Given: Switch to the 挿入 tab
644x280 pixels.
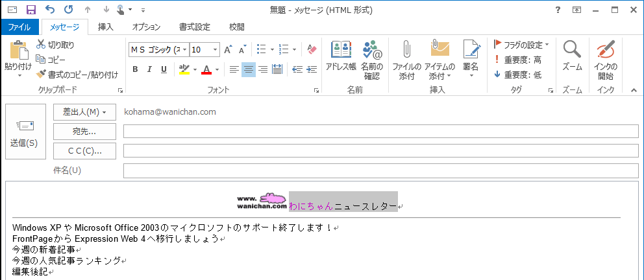Looking at the screenshot, I should [106, 27].
